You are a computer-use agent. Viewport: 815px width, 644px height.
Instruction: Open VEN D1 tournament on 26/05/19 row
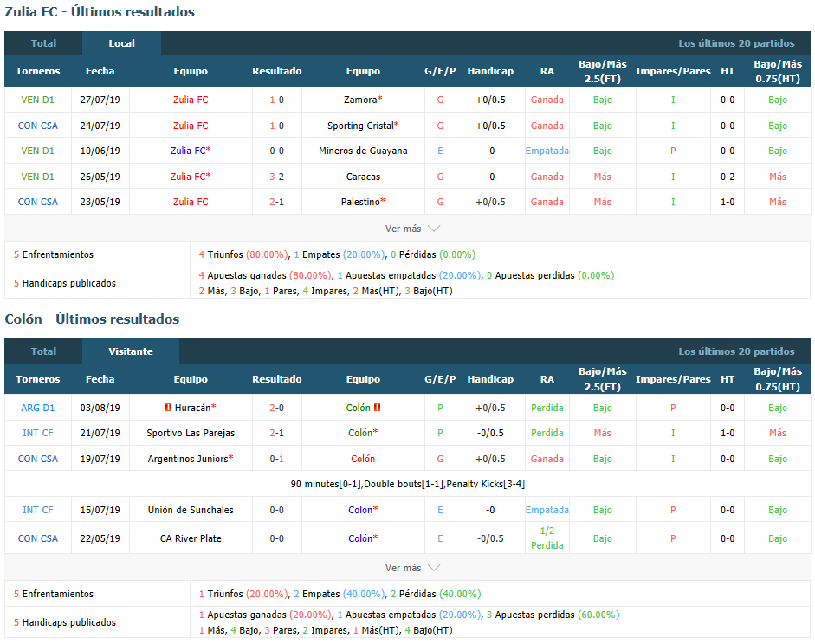tap(37, 177)
